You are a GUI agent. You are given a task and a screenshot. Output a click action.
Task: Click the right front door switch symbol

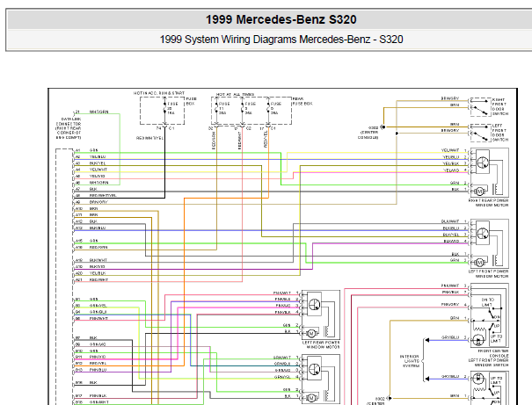pyautogui.click(x=480, y=106)
